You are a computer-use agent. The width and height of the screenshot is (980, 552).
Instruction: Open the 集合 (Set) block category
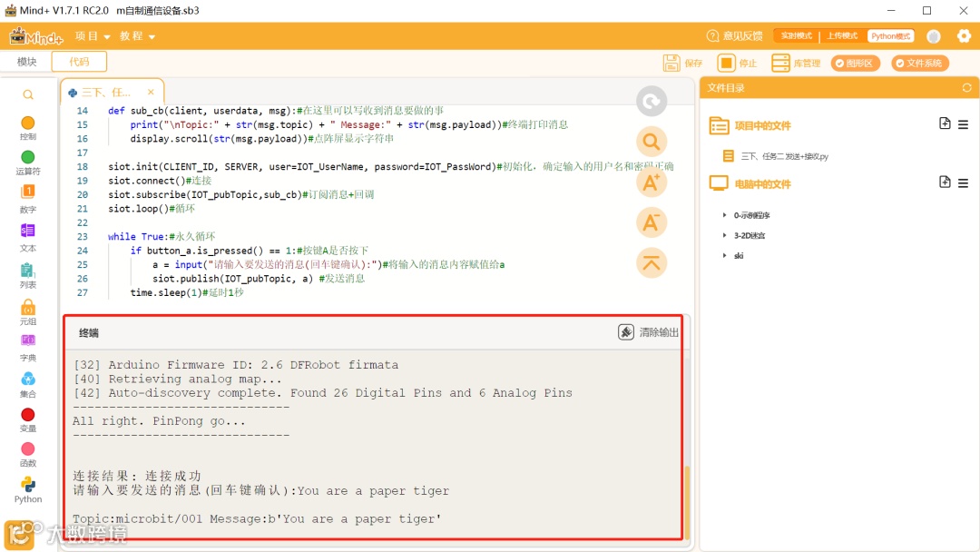click(27, 379)
